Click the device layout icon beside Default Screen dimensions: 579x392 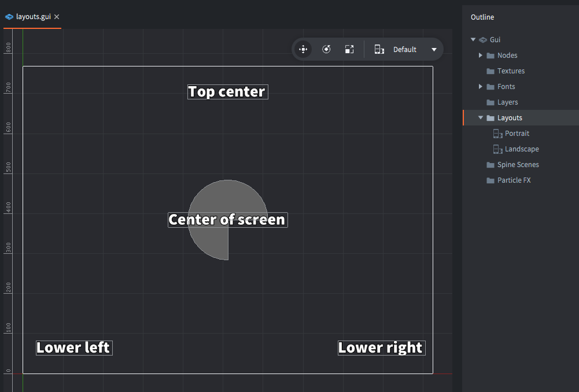point(379,49)
